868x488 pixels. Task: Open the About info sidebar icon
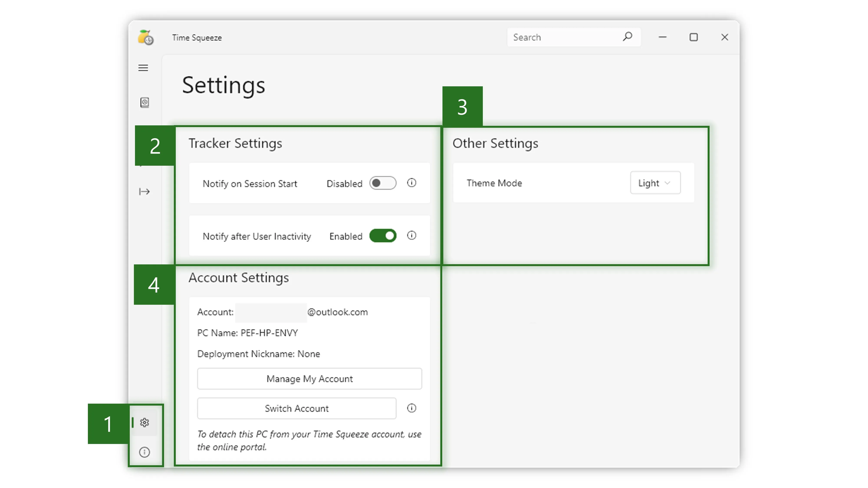145,452
